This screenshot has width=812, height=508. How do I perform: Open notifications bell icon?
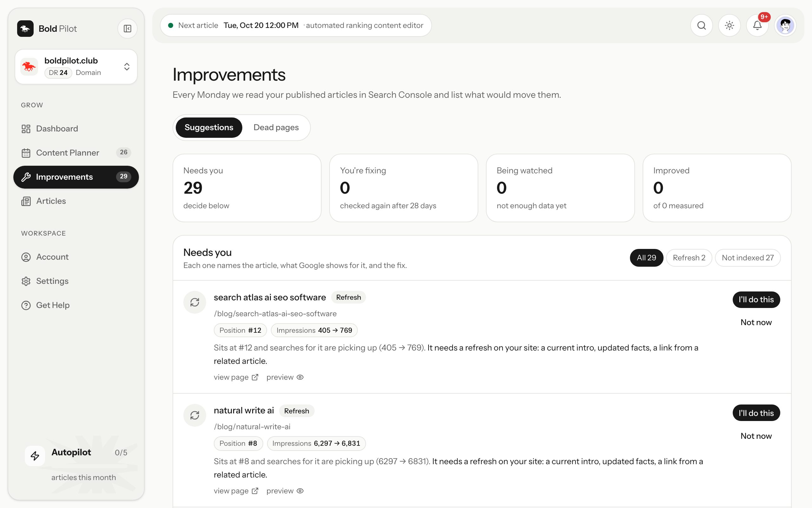click(757, 25)
